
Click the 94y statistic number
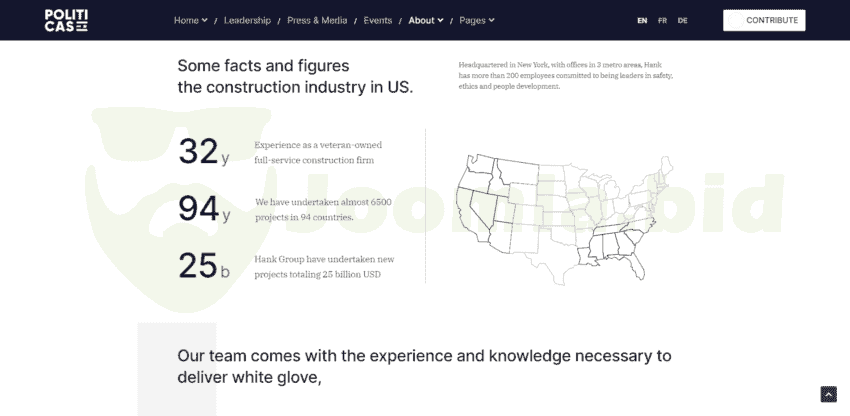204,209
